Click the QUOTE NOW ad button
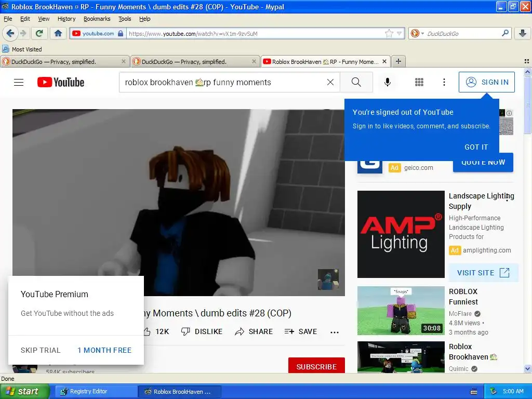The image size is (532, 399). pyautogui.click(x=483, y=163)
